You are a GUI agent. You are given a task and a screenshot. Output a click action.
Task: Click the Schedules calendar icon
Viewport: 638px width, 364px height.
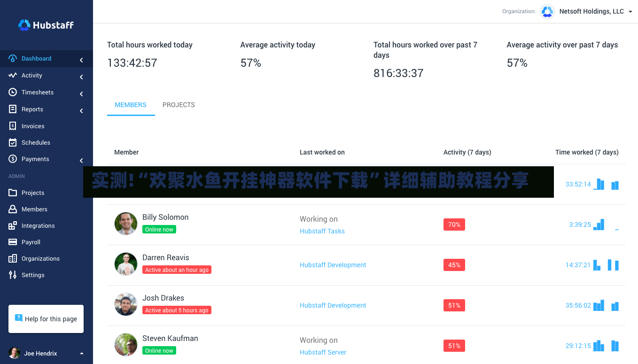[13, 143]
